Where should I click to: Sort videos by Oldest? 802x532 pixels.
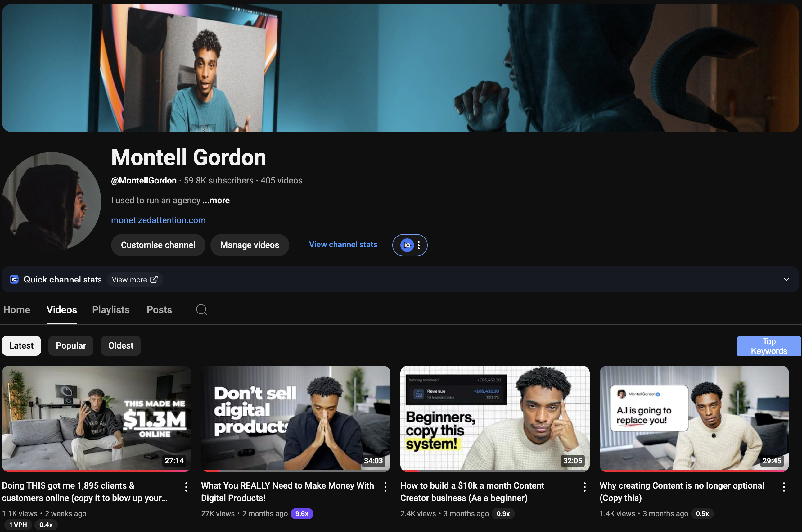[x=121, y=345]
